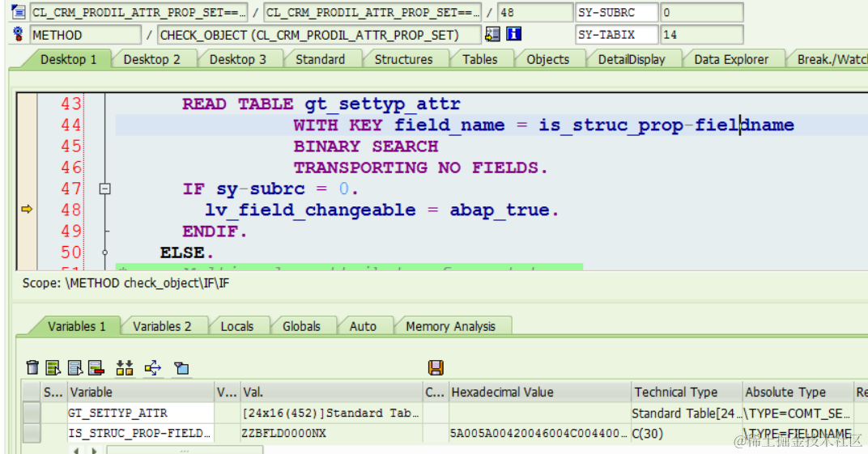The width and height of the screenshot is (868, 454).
Task: Click the horizontal scrollbar right arrow under variables table
Action: [92, 450]
